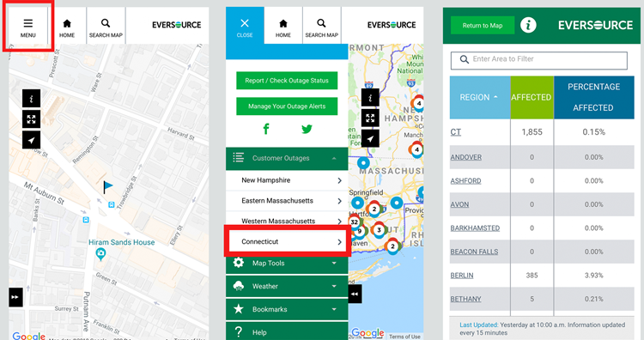The width and height of the screenshot is (644, 340).
Task: Click the green info circle icon
Action: click(x=528, y=25)
